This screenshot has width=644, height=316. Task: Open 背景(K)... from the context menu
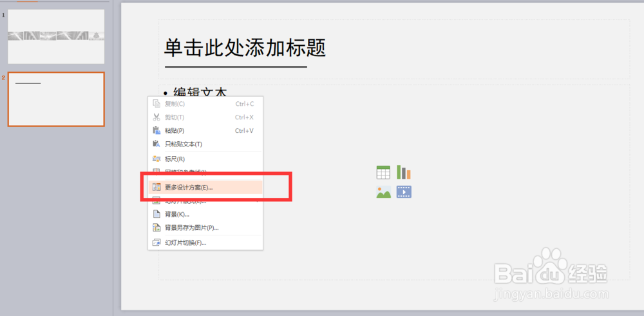(x=205, y=214)
